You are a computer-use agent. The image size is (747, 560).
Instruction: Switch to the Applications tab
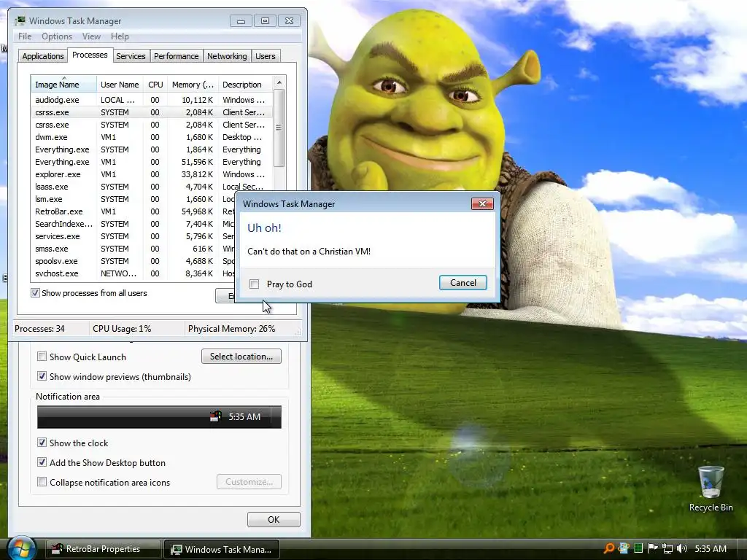pos(42,56)
